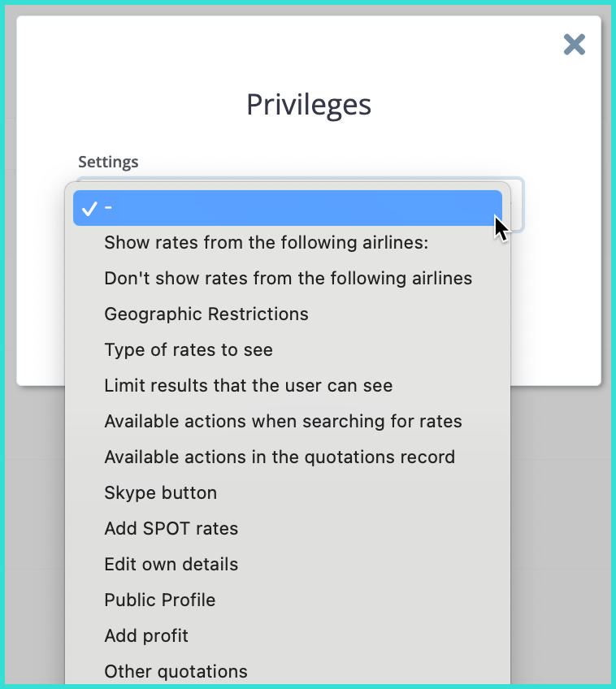Select the Add profit option
This screenshot has width=616, height=689.
pyautogui.click(x=146, y=636)
